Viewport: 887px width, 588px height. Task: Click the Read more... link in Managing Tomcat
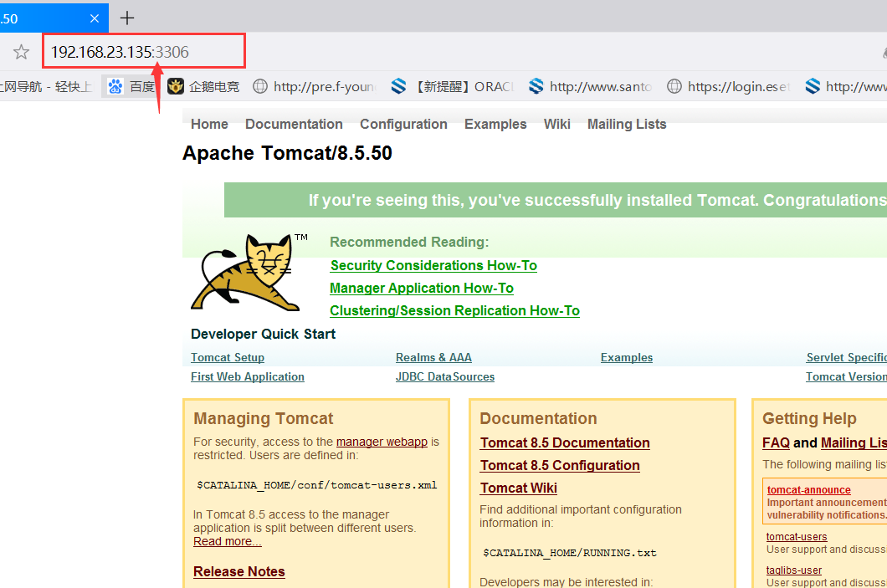[x=228, y=541]
